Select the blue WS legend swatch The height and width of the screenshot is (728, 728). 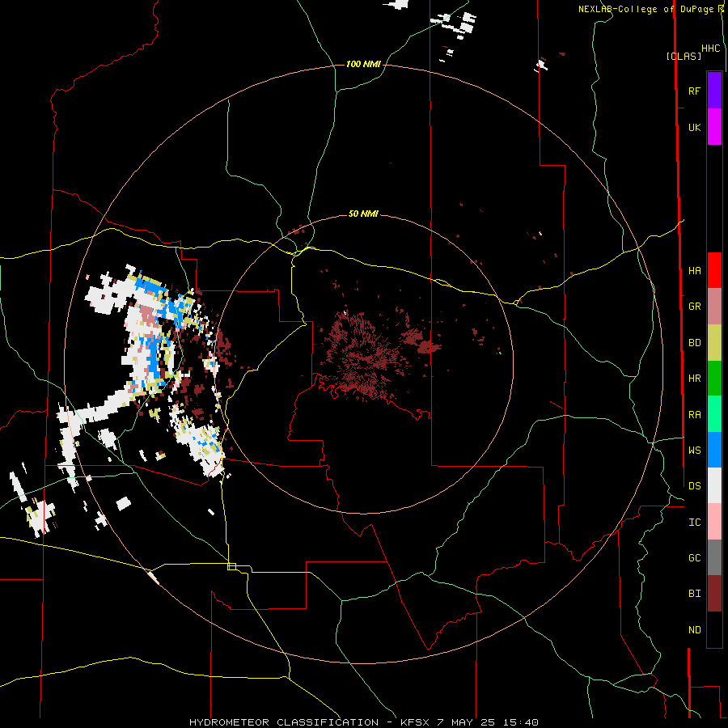click(714, 450)
